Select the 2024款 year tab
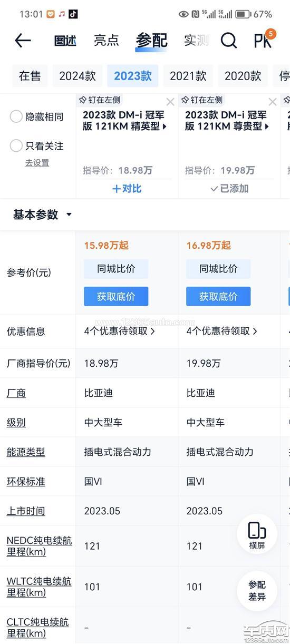This screenshot has width=290, height=644. tap(78, 76)
